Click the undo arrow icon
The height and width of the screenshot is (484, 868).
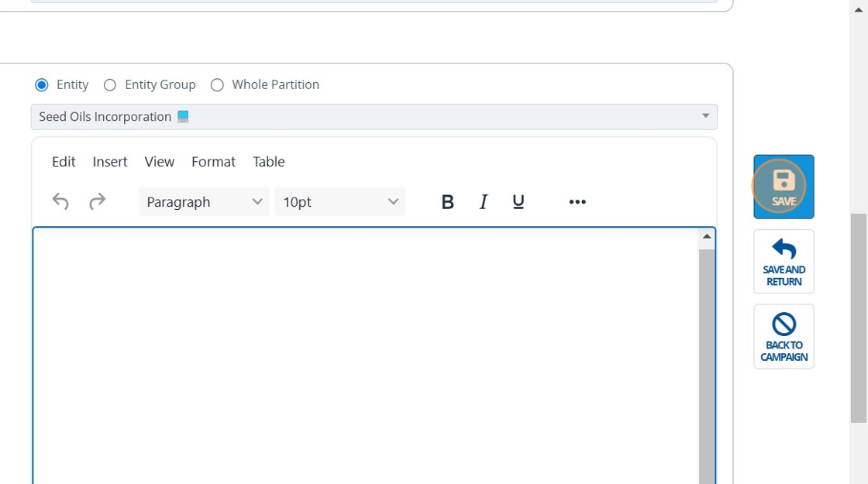pyautogui.click(x=60, y=202)
